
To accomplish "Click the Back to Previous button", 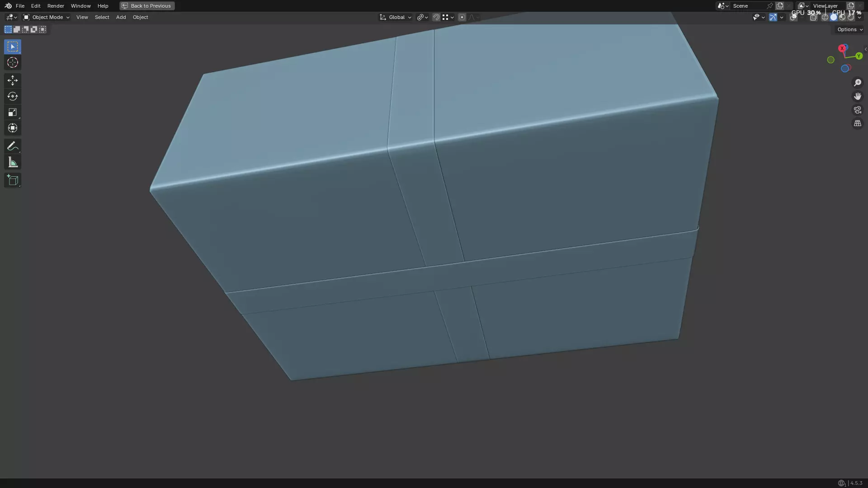I will [x=147, y=6].
